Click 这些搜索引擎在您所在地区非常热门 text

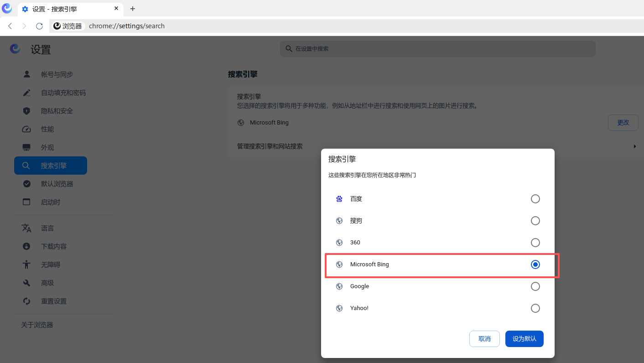coord(372,175)
